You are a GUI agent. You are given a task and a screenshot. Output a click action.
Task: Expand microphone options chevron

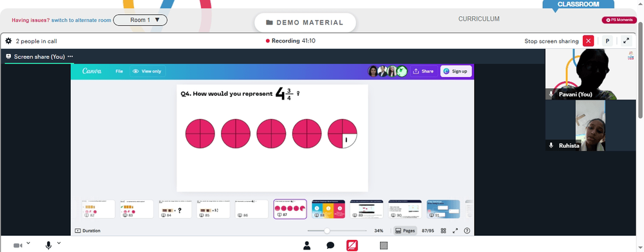[59, 244]
